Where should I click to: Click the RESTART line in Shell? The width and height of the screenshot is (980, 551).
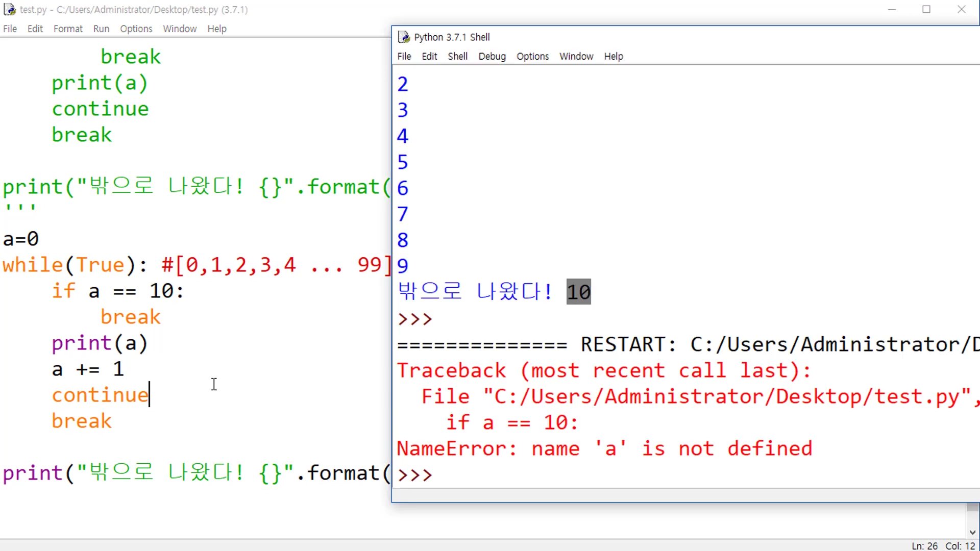point(688,344)
